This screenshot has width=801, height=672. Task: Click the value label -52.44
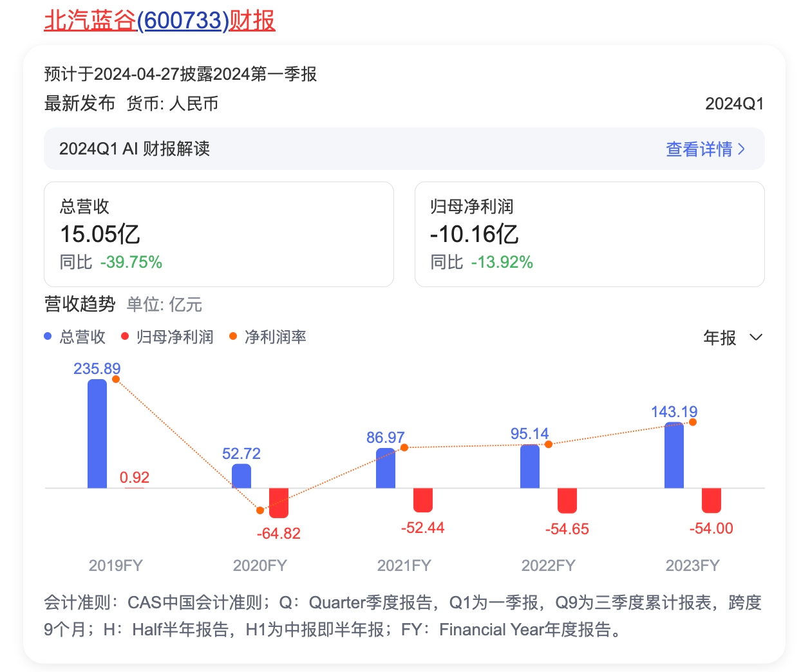click(423, 528)
